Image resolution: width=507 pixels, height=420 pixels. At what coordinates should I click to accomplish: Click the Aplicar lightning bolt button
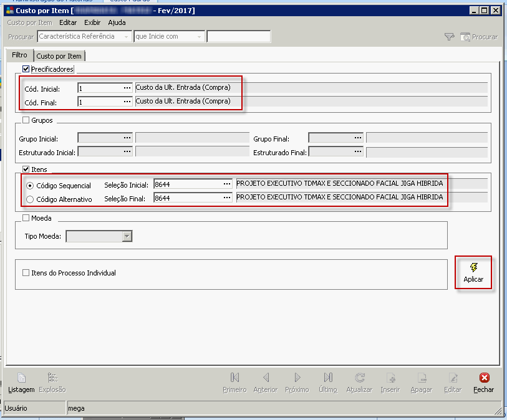[473, 272]
